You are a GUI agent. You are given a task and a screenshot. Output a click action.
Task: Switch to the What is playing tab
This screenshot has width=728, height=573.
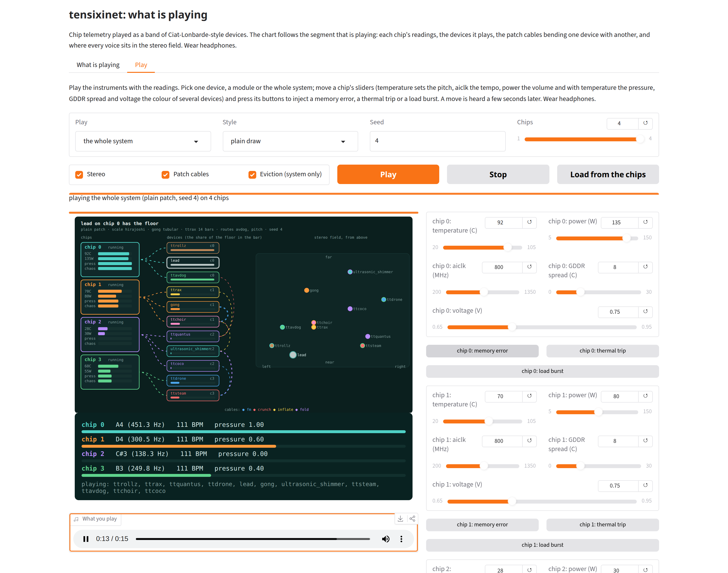98,65
